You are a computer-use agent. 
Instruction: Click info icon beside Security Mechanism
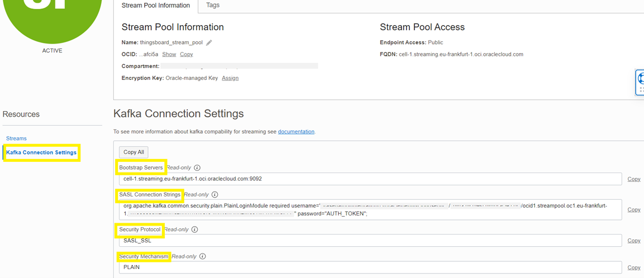point(202,256)
